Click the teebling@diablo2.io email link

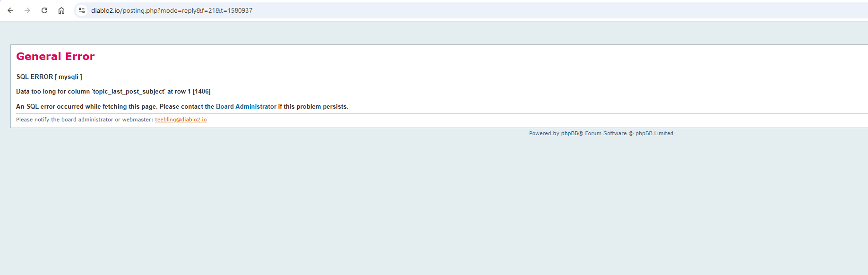(x=180, y=120)
